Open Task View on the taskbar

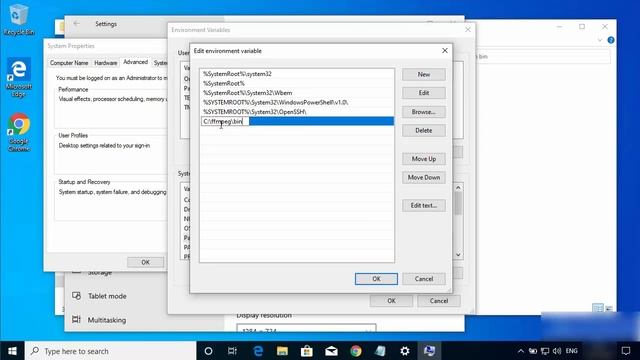pyautogui.click(x=232, y=351)
